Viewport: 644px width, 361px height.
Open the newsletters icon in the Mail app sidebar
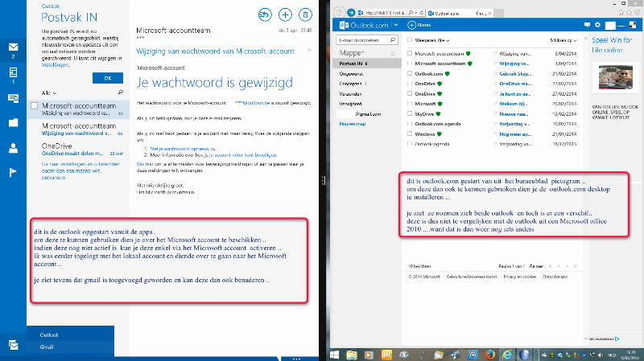(x=13, y=72)
